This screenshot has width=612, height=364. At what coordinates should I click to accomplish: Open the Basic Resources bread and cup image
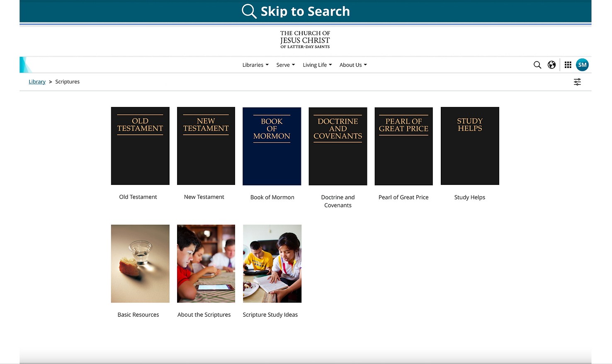coord(140,264)
